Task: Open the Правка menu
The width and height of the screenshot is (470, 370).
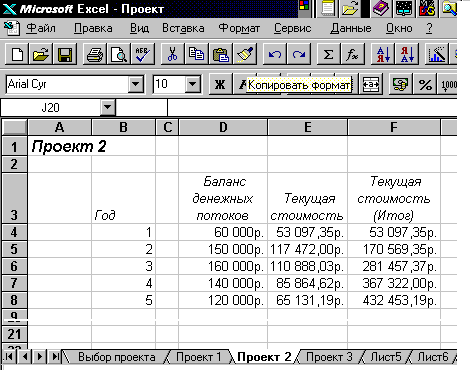Action: (x=93, y=28)
